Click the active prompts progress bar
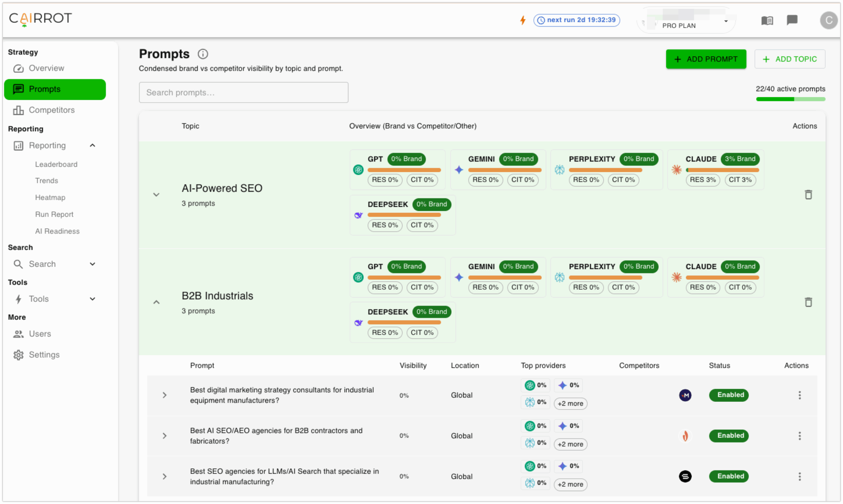This screenshot has height=504, width=843. (790, 99)
